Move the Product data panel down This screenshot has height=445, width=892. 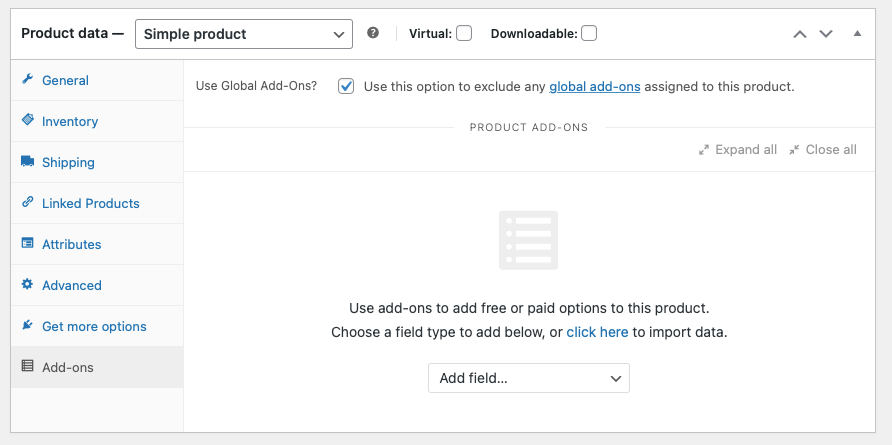826,33
